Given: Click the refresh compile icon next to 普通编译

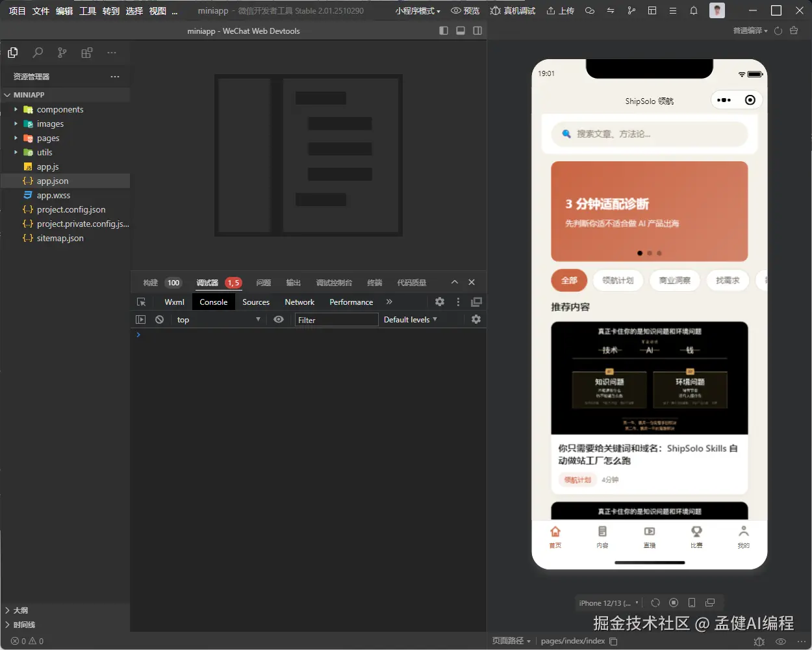Looking at the screenshot, I should [778, 31].
